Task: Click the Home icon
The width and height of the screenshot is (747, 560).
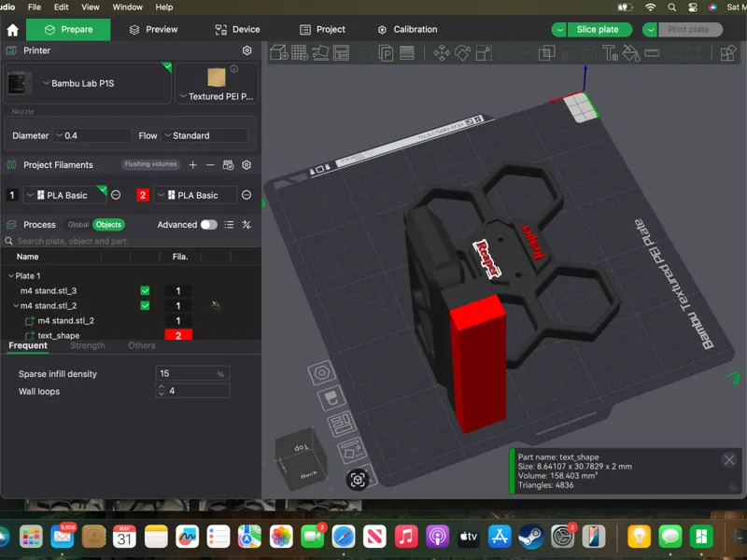Action: pyautogui.click(x=13, y=30)
